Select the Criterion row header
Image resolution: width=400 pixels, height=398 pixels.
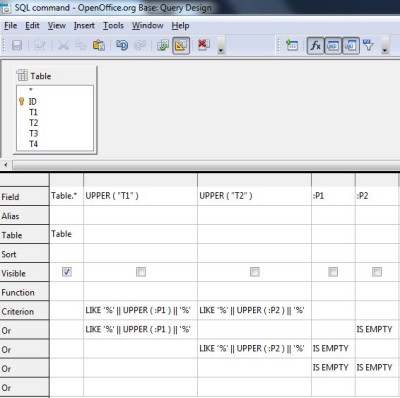(25, 311)
